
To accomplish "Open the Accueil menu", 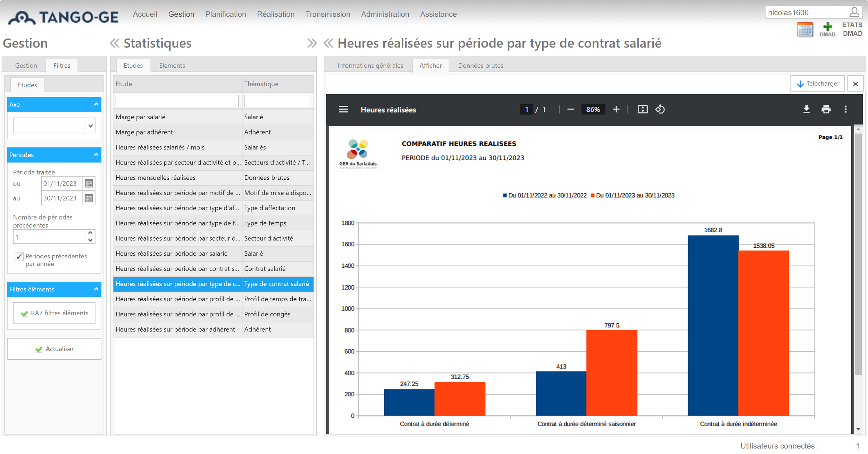I will [145, 14].
